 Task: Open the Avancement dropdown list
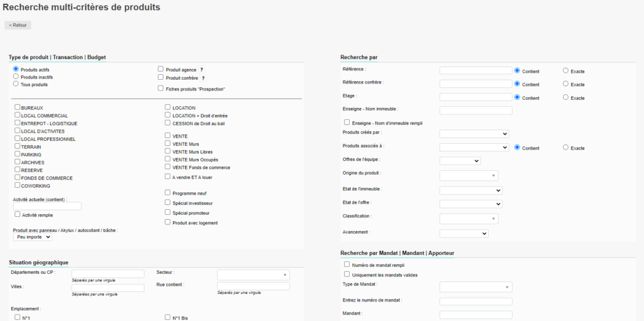(x=464, y=233)
